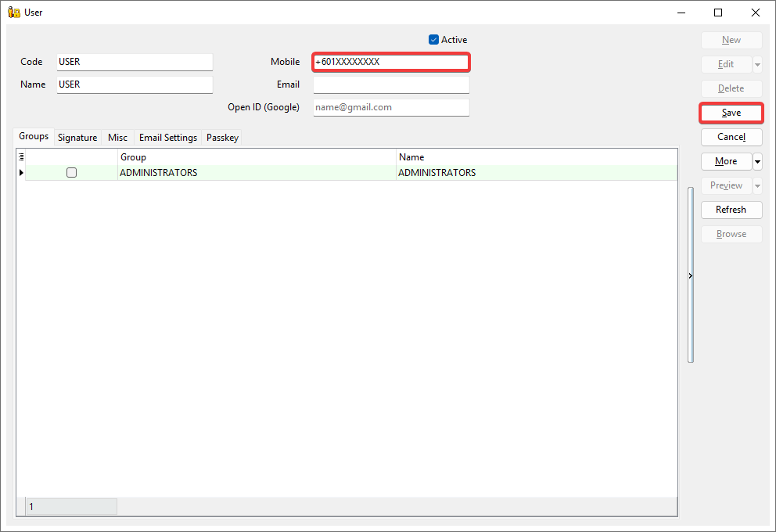Tick the ADMINISTRATORS group checkbox
Viewport: 776px width, 532px height.
(x=72, y=173)
